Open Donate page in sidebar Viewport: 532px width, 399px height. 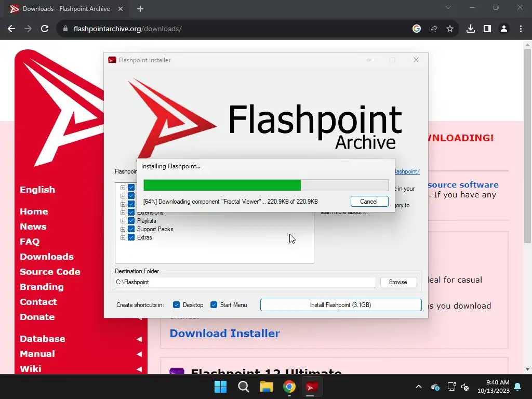tap(37, 317)
